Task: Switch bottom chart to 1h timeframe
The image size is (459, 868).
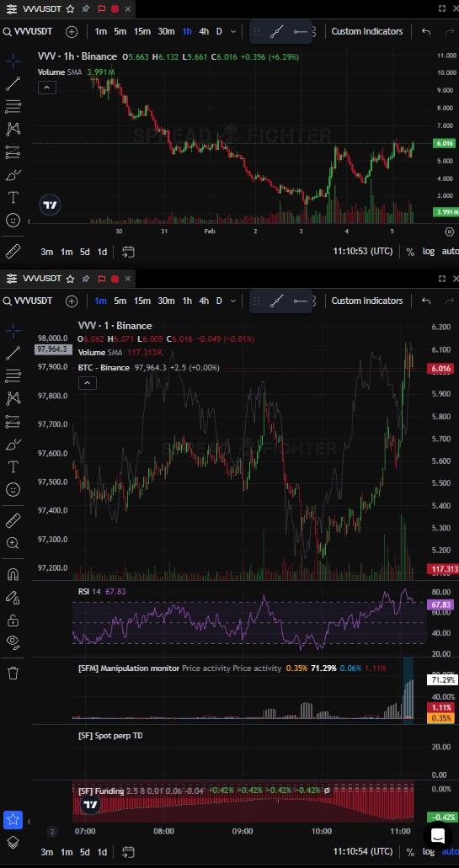Action: pos(187,301)
